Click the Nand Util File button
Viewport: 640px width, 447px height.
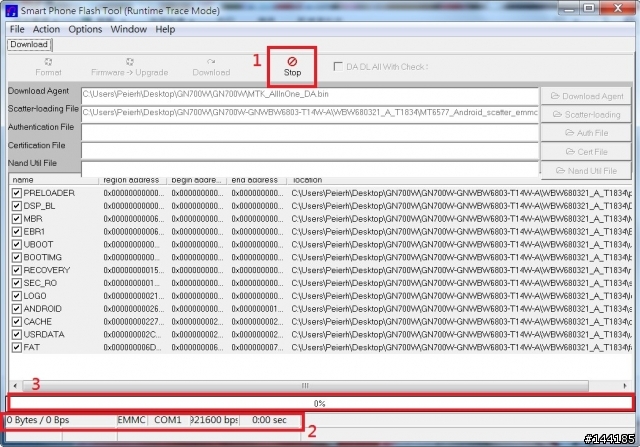point(586,171)
